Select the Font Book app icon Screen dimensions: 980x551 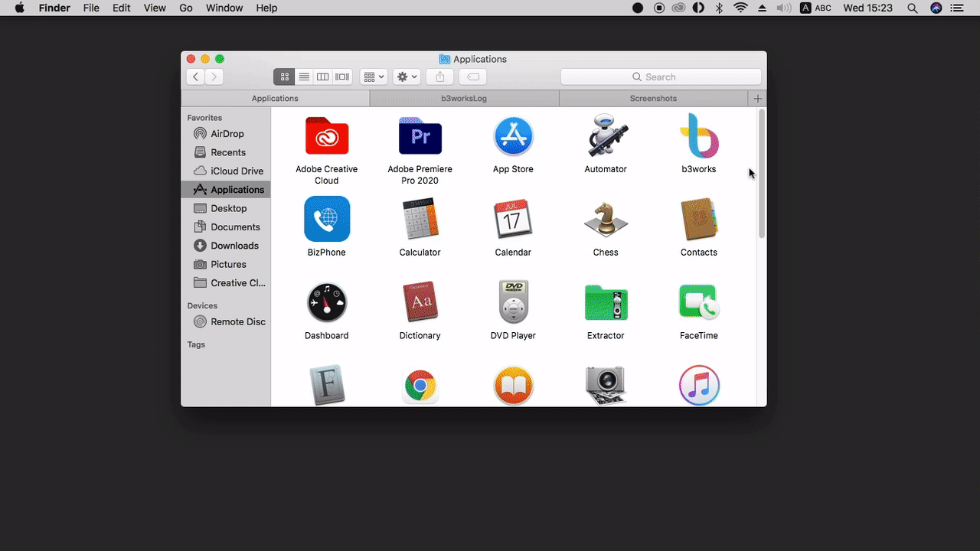pos(327,385)
